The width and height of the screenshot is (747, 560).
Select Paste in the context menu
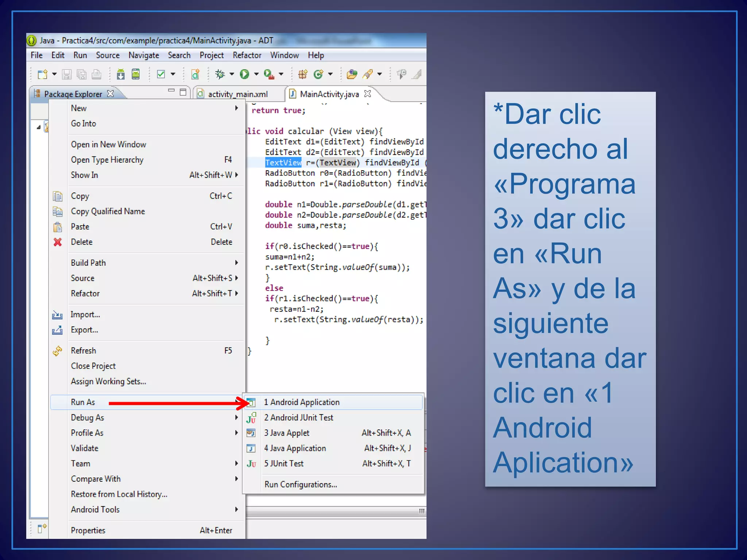point(147,227)
